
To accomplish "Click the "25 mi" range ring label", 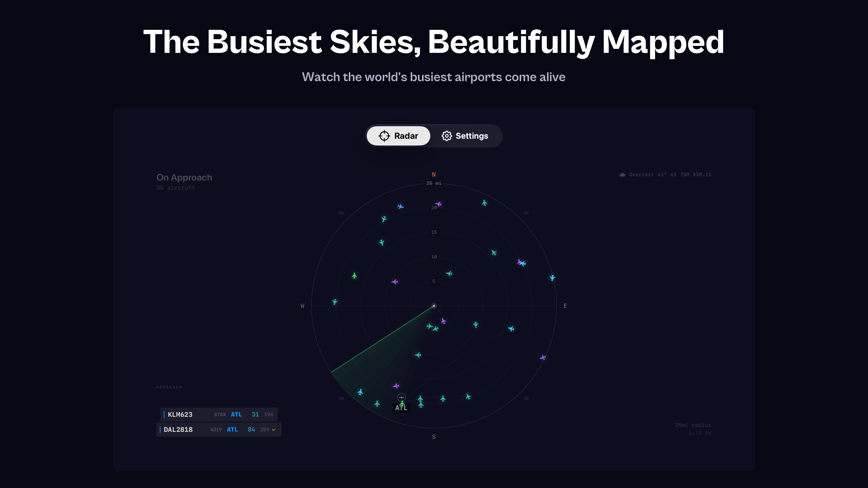I will tap(434, 183).
